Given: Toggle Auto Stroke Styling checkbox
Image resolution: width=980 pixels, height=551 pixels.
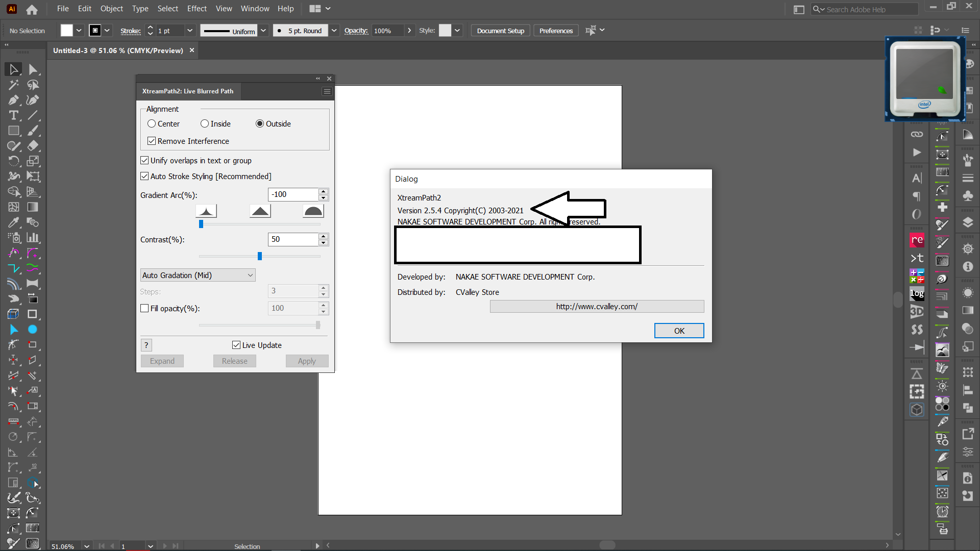Looking at the screenshot, I should pos(144,177).
